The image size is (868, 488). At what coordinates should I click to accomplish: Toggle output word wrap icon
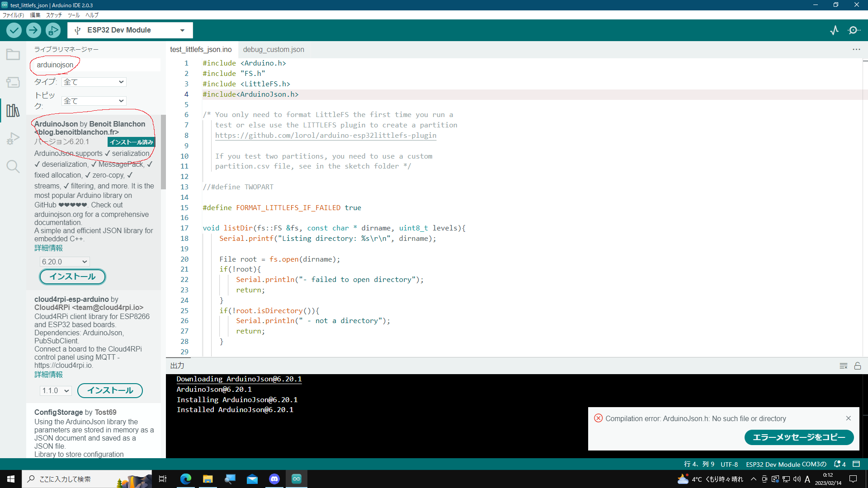pyautogui.click(x=843, y=366)
